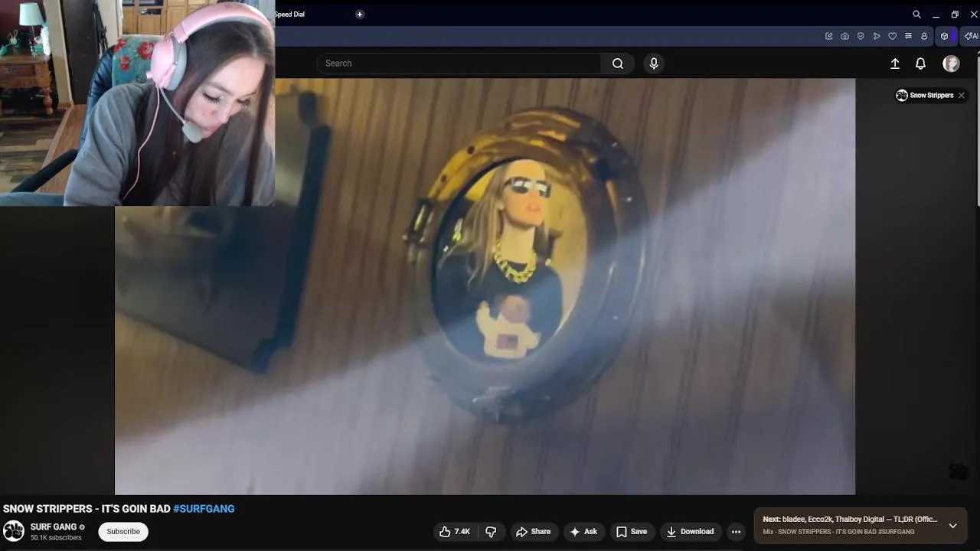Subscribe to SURF GANG channel
This screenshot has width=980, height=551.
click(123, 532)
